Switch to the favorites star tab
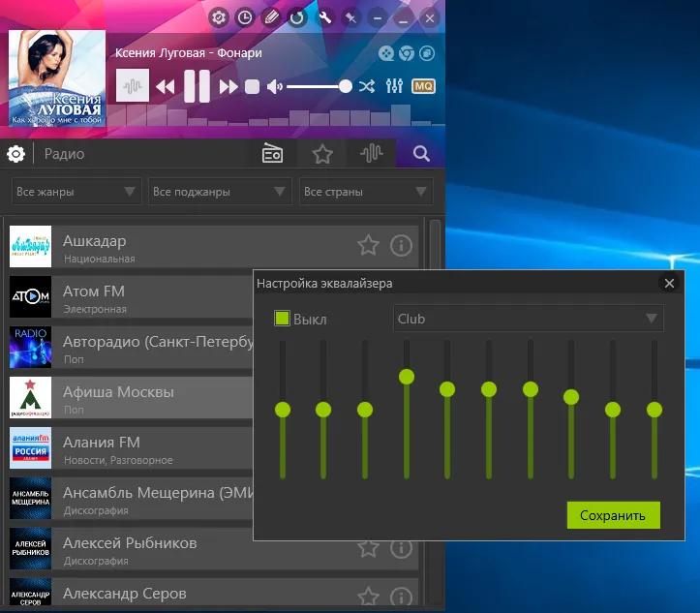This screenshot has height=613, width=700. (x=322, y=154)
